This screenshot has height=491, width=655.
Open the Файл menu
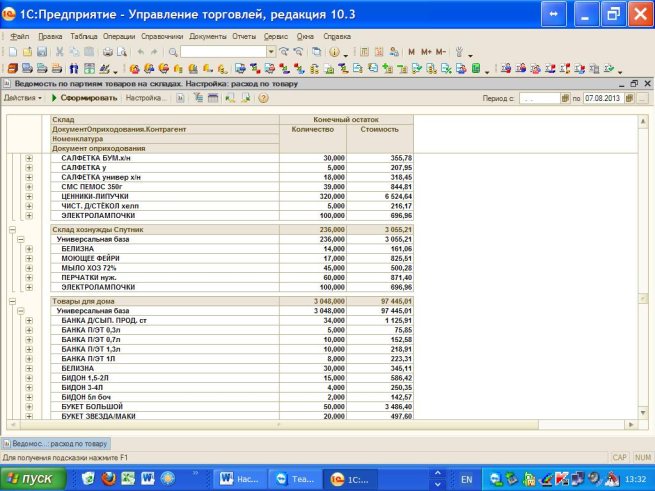(x=20, y=36)
